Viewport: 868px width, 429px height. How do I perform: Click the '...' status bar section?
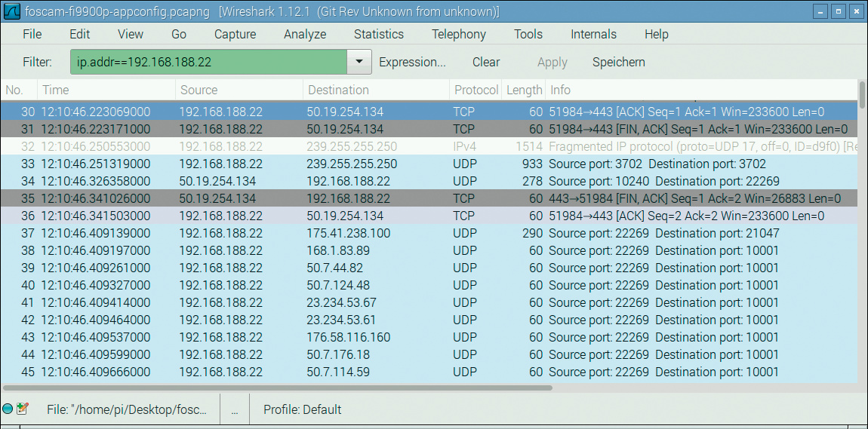[x=235, y=409]
